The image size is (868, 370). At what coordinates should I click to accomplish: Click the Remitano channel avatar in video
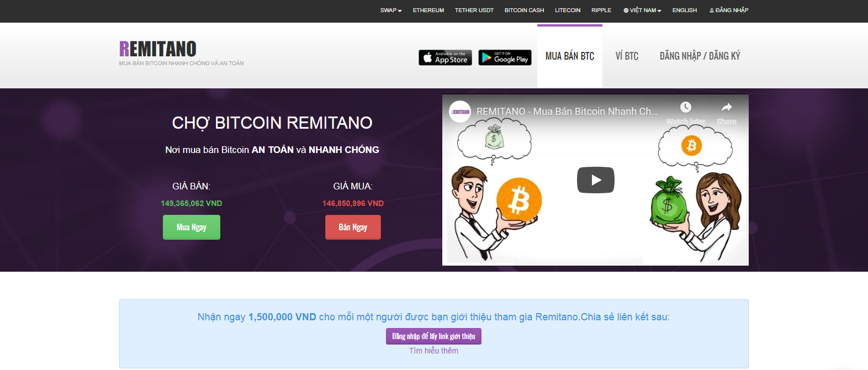coord(460,112)
